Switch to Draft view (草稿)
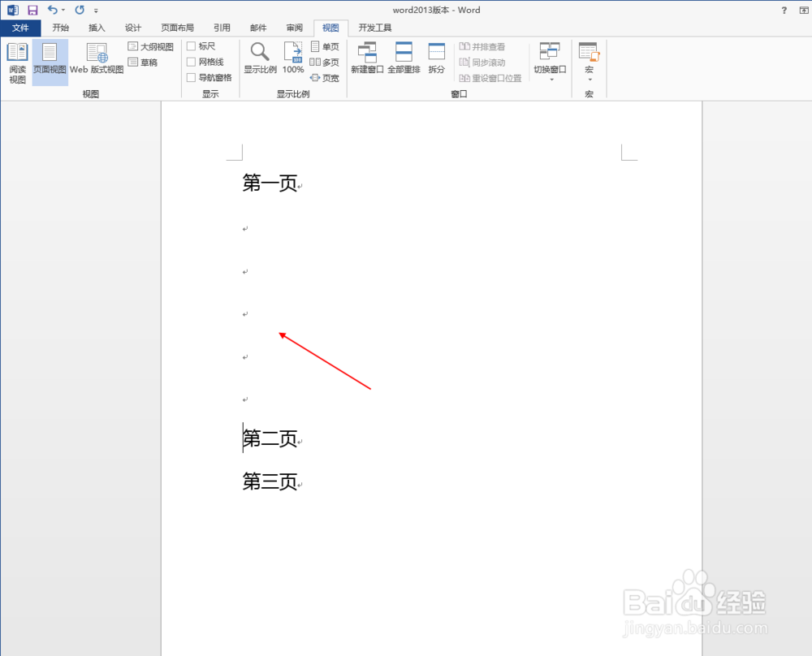The image size is (812, 656). pos(142,61)
